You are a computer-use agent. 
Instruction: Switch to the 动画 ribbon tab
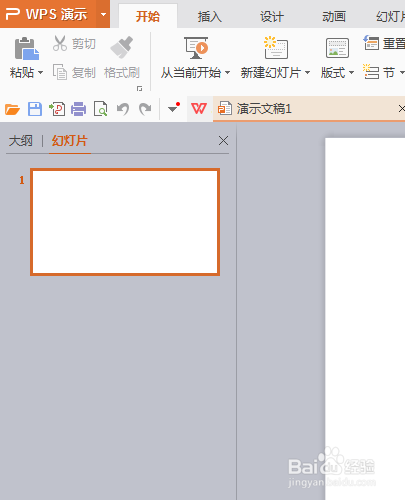[x=334, y=16]
